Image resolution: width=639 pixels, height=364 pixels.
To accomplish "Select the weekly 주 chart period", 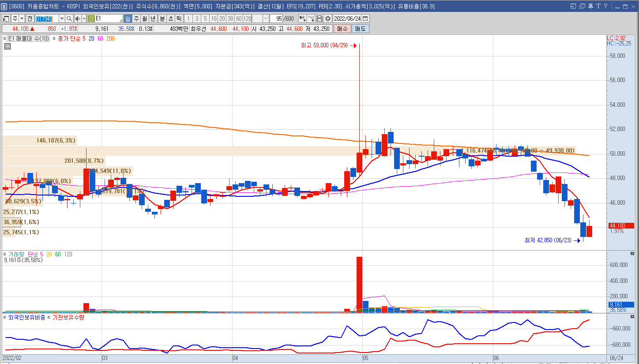I will click(136, 19).
